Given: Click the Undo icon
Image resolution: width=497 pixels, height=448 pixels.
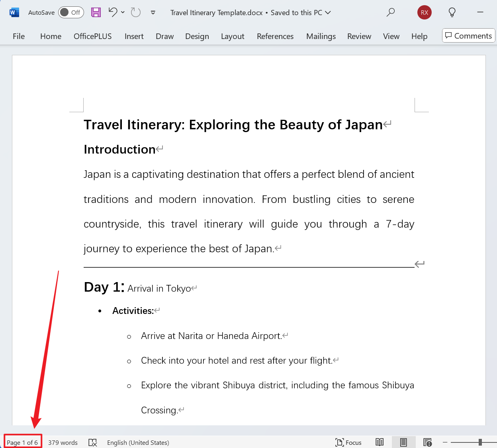Looking at the screenshot, I should click(113, 12).
